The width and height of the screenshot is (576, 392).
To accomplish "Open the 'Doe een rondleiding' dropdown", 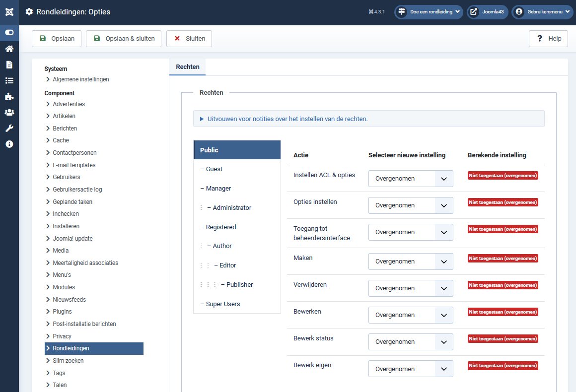I will click(429, 12).
